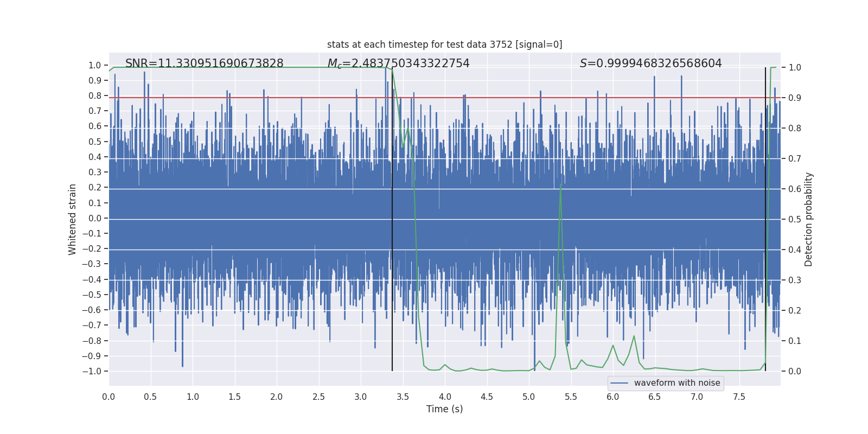The height and width of the screenshot is (434, 868).
Task: Select the 3.0 tick on the Time axis
Action: point(361,397)
